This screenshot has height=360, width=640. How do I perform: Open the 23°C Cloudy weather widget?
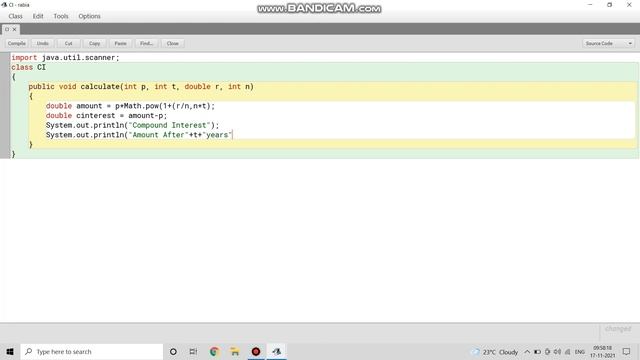tap(495, 352)
